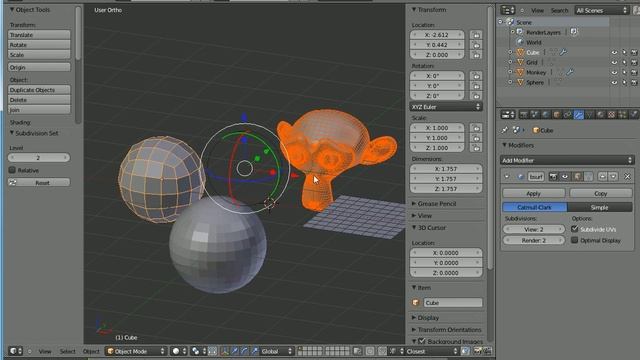This screenshot has height=360, width=640.
Task: Toggle Cube visibility eye in outliner
Action: [614, 52]
